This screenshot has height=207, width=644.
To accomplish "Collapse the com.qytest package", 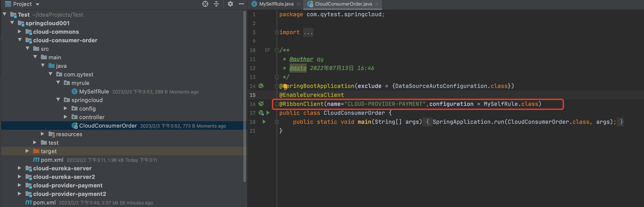I will pos(50,74).
